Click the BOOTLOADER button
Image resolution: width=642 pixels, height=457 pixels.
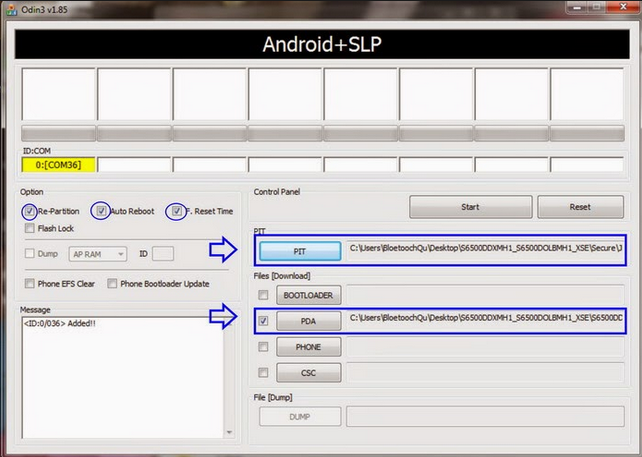point(308,295)
